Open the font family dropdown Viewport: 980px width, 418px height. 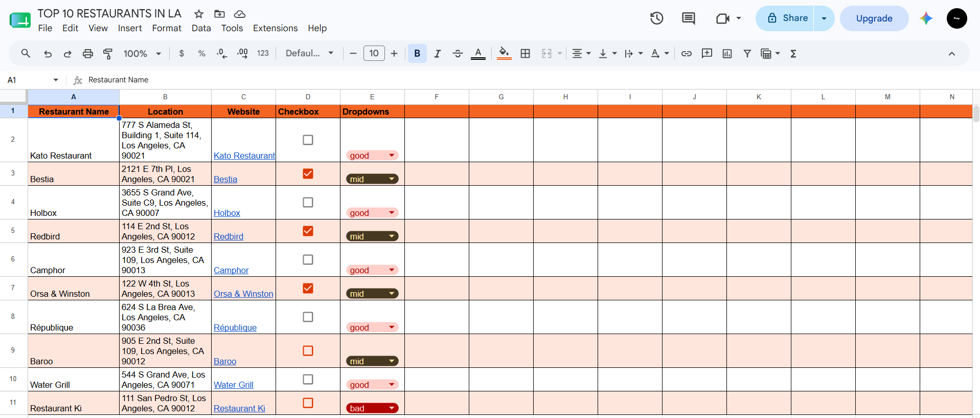[309, 53]
